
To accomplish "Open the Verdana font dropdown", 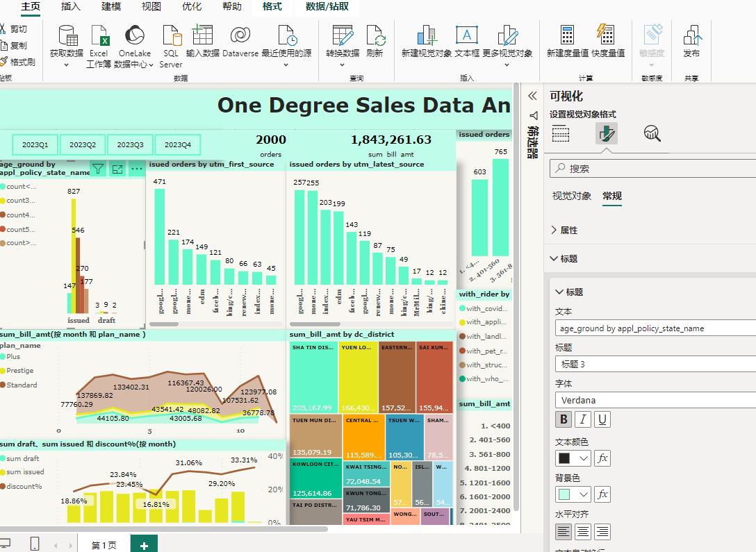I will 653,400.
